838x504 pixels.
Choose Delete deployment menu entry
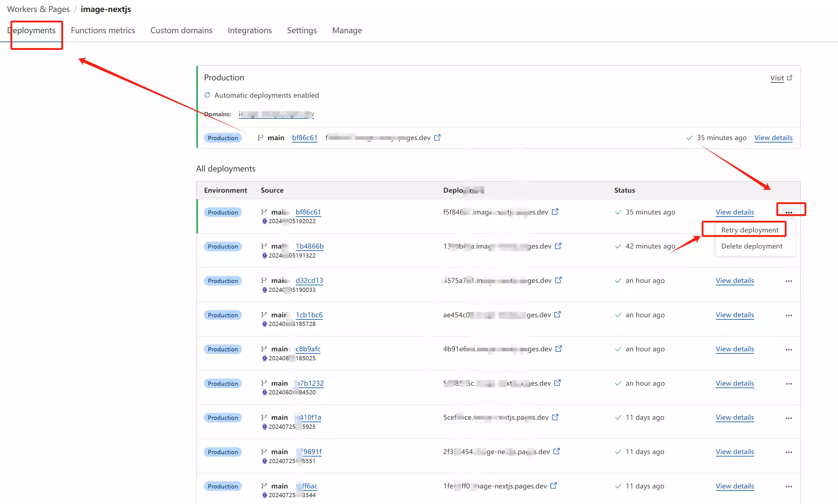tap(751, 246)
